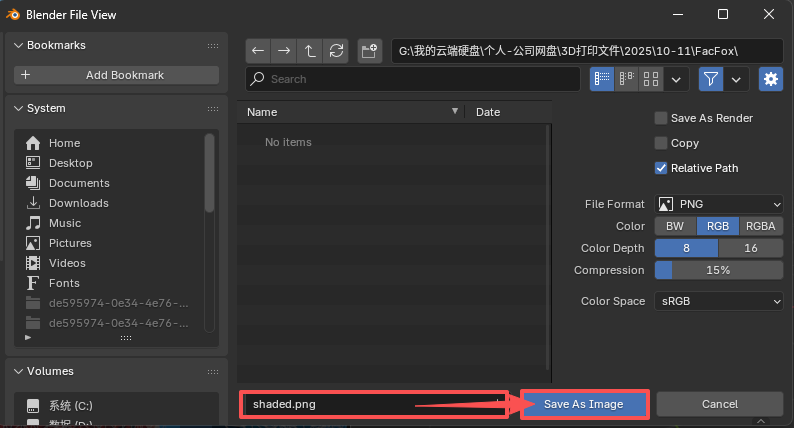Image resolution: width=794 pixels, height=428 pixels.
Task: Collapse the Bookmarks panel
Action: (x=19, y=46)
